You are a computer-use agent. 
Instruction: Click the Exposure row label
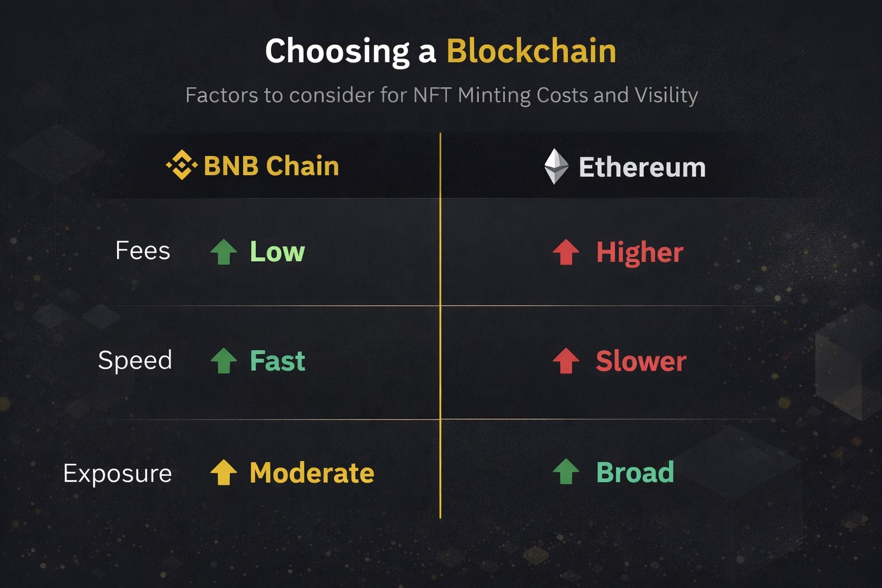pos(118,474)
